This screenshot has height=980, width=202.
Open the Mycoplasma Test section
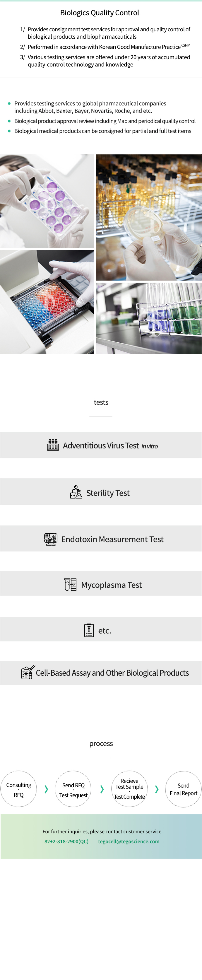(x=101, y=584)
